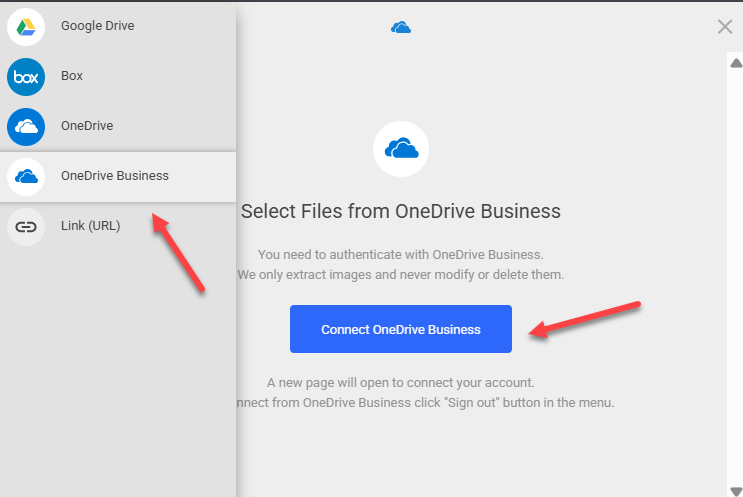Screen dimensions: 743x497
Task: Click scrollbar down arrow
Action: [x=736, y=491]
